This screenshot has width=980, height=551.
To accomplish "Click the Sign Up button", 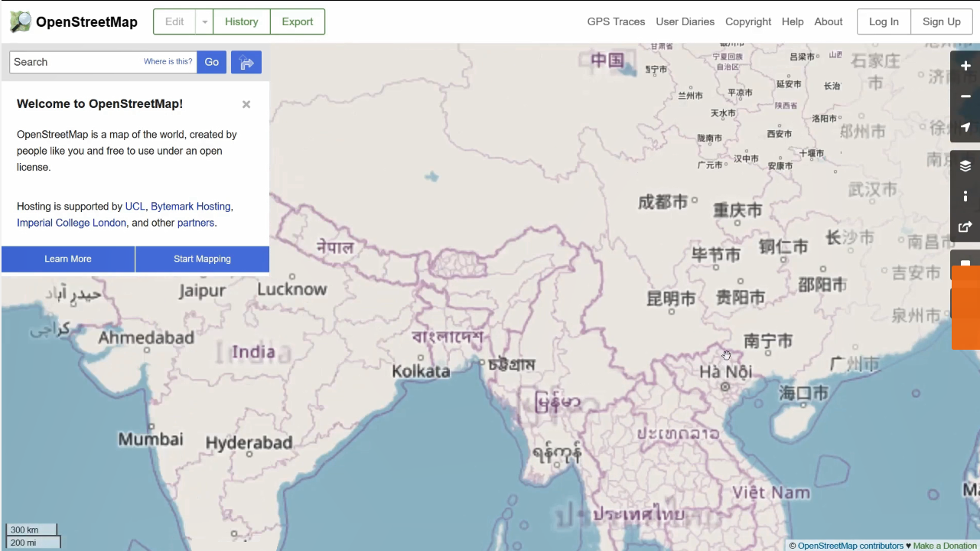I will coord(942,21).
